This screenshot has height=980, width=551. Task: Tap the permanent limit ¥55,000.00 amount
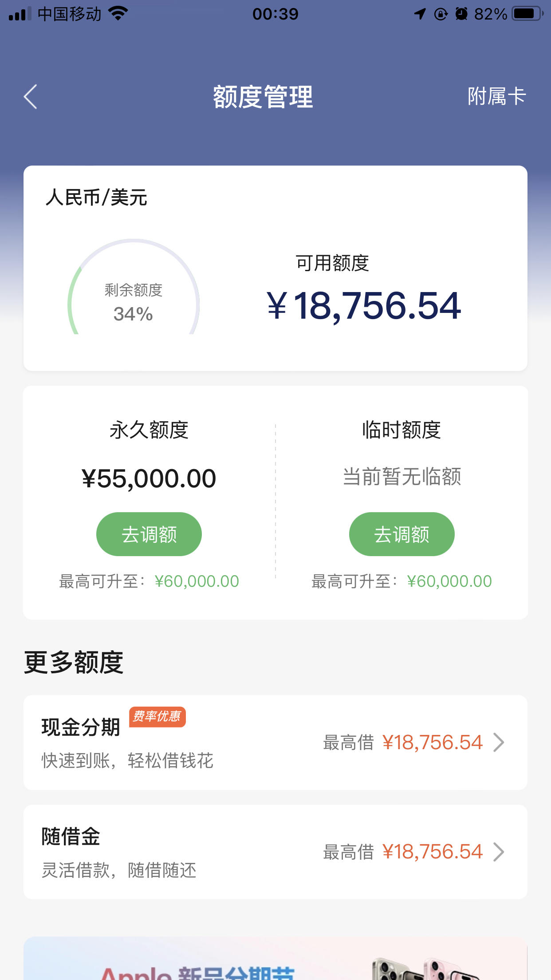[149, 478]
